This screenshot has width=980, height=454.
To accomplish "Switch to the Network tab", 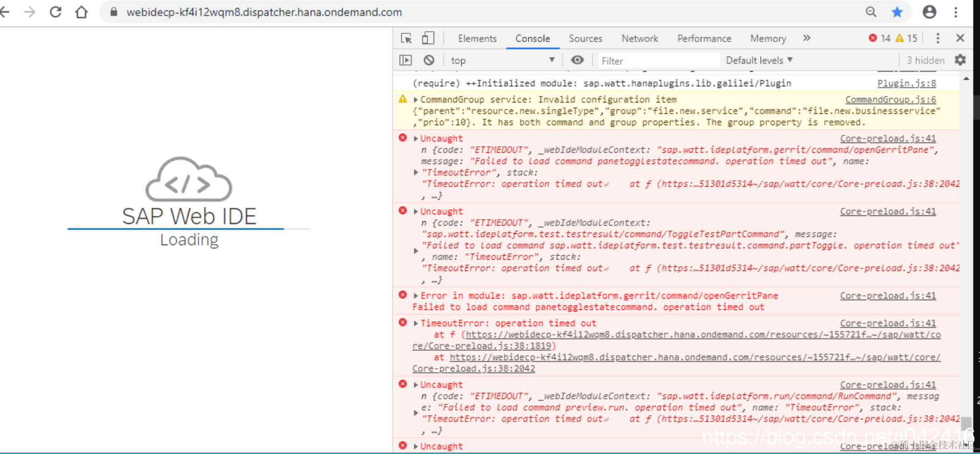I will tap(640, 38).
